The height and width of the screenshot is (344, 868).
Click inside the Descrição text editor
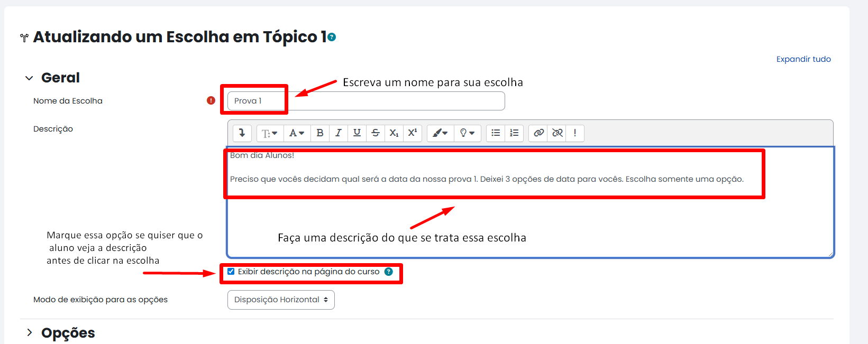(531, 202)
